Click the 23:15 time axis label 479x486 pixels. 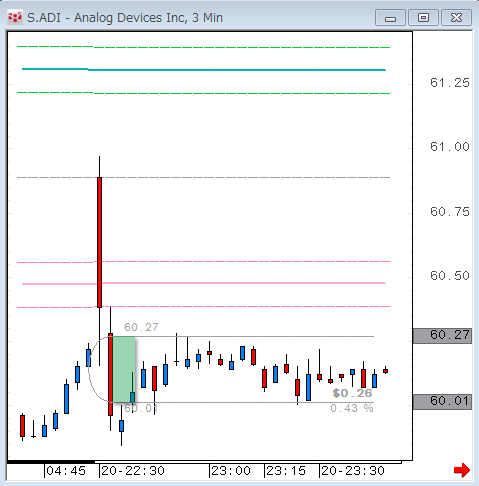286,471
